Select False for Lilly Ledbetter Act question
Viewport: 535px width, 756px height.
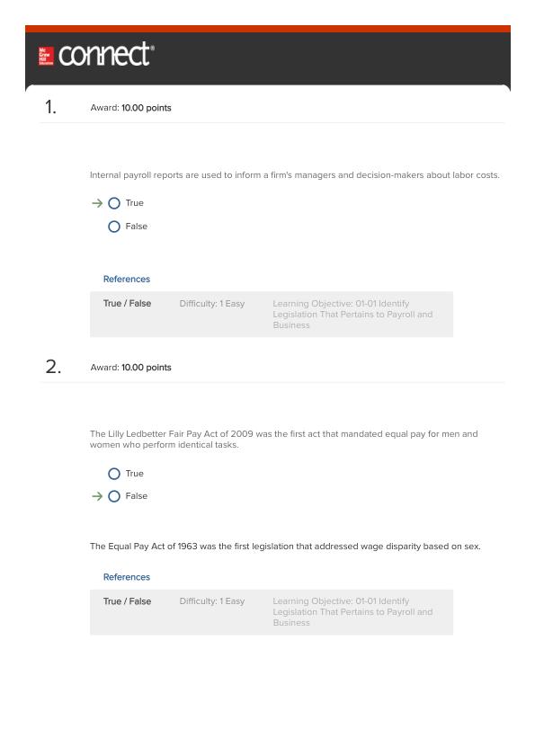pyautogui.click(x=114, y=496)
